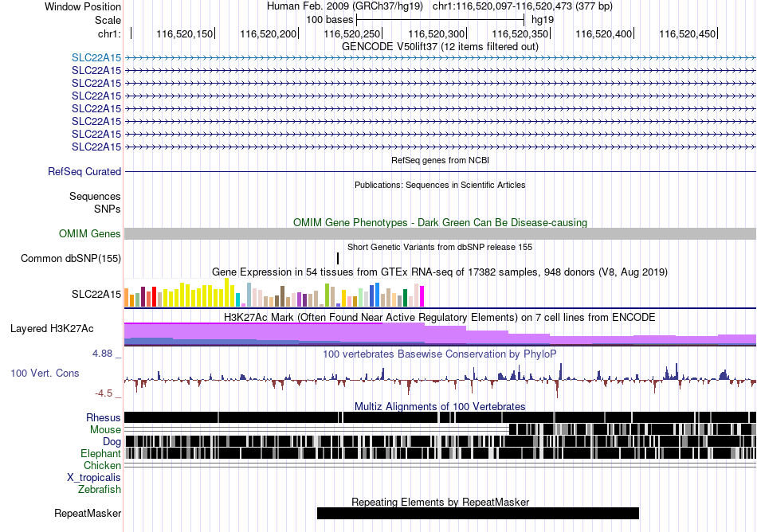
Task: Click the black RepeatMasker repeat element bar
Action: (478, 513)
